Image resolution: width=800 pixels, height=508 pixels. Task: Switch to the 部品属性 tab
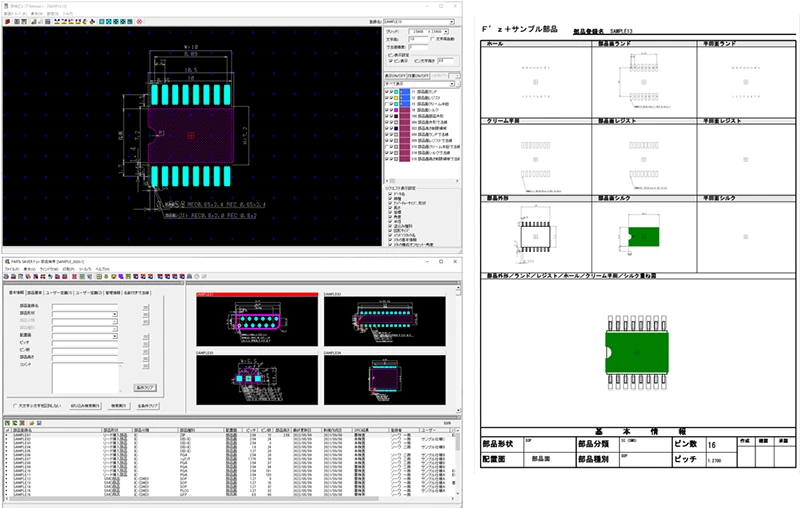tap(35, 292)
